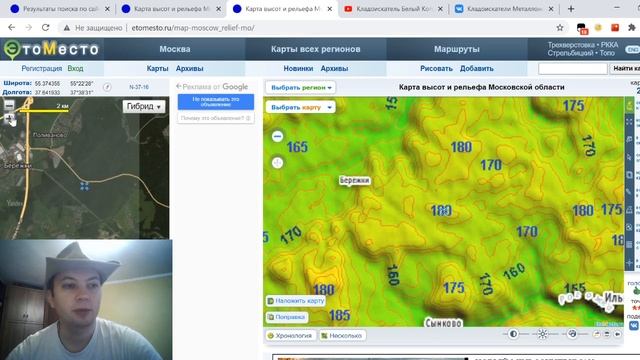640x360 pixels.
Task: Open a new browser tab
Action: click(x=571, y=9)
